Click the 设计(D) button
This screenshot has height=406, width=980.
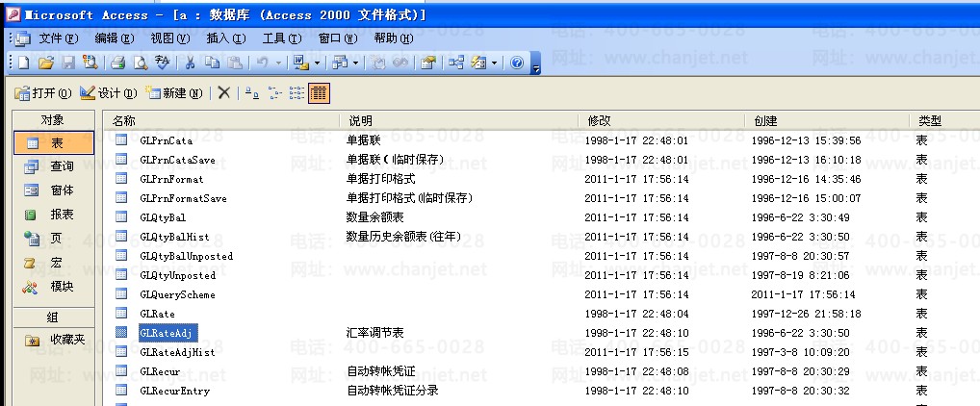108,93
